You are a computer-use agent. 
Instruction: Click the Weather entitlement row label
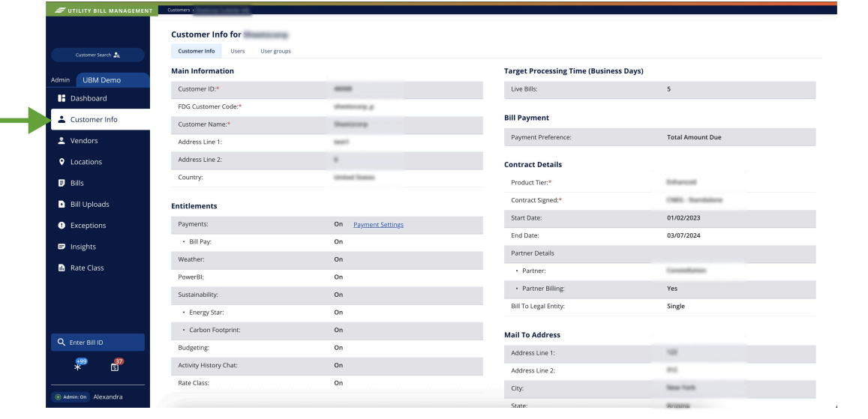click(x=191, y=259)
